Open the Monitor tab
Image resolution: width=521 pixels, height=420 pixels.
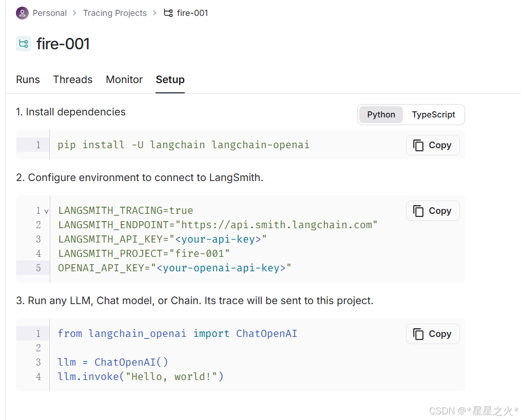coord(124,79)
